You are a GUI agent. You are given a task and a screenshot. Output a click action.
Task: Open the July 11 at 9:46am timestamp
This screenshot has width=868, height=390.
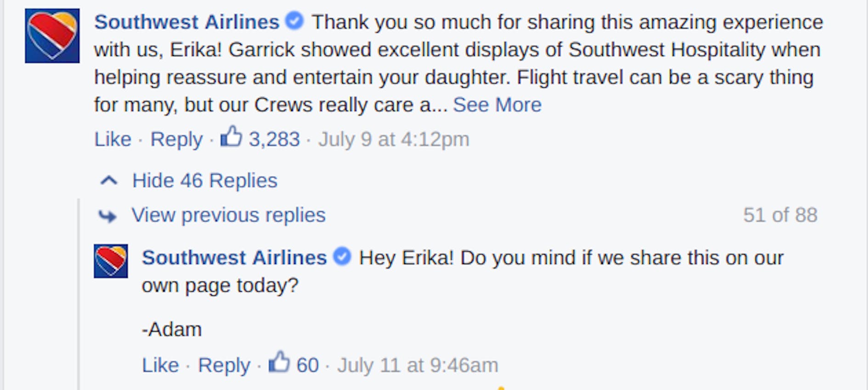tap(417, 365)
